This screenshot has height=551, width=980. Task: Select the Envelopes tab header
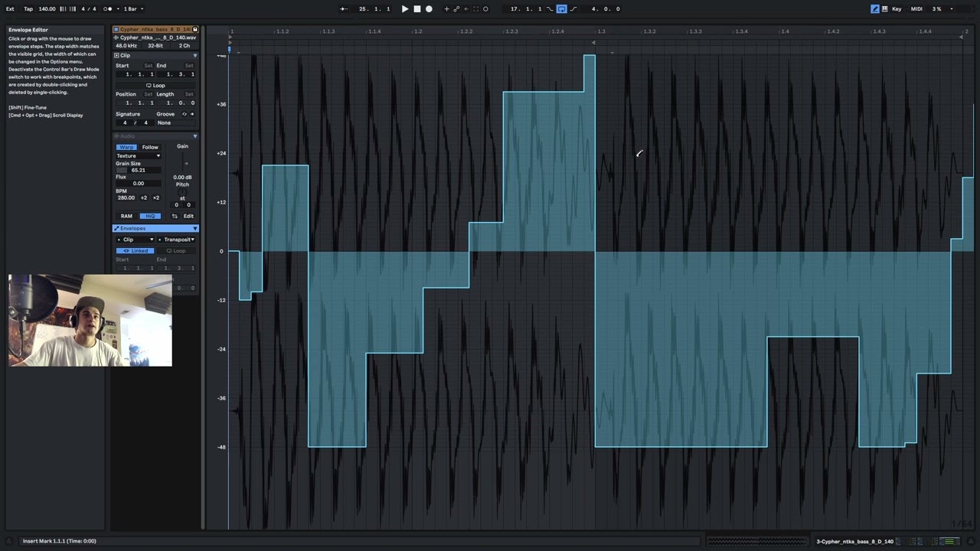pos(155,228)
